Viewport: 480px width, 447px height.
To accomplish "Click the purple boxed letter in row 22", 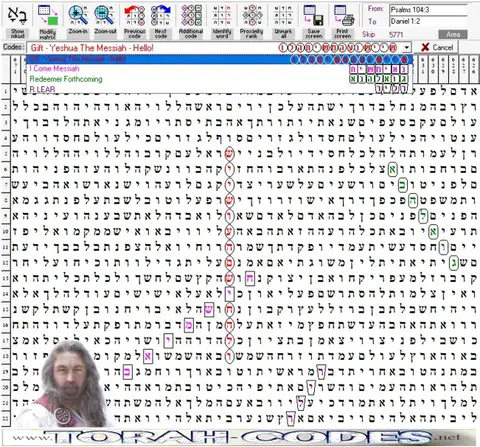I will pyautogui.click(x=290, y=418).
